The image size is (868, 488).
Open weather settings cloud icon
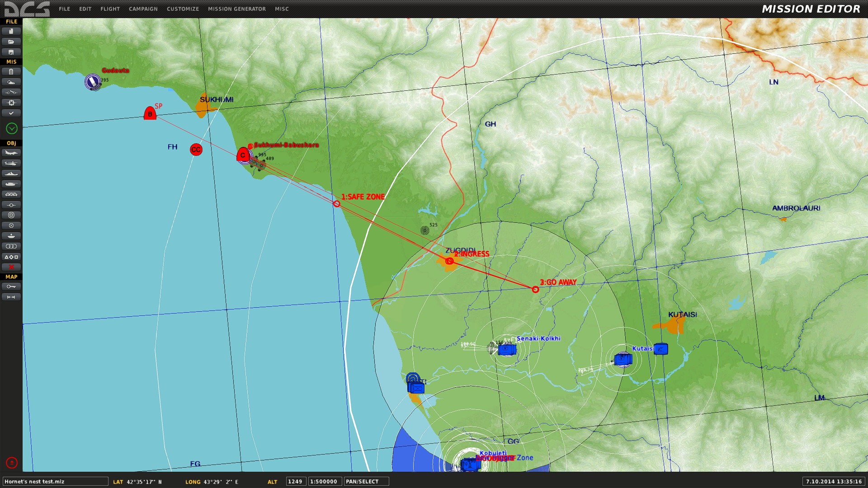click(x=11, y=82)
